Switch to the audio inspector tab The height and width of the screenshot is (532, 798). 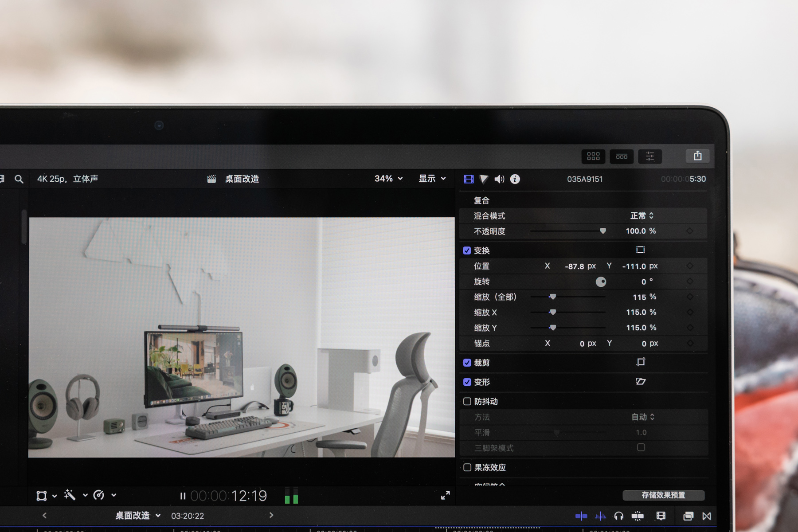coord(500,179)
